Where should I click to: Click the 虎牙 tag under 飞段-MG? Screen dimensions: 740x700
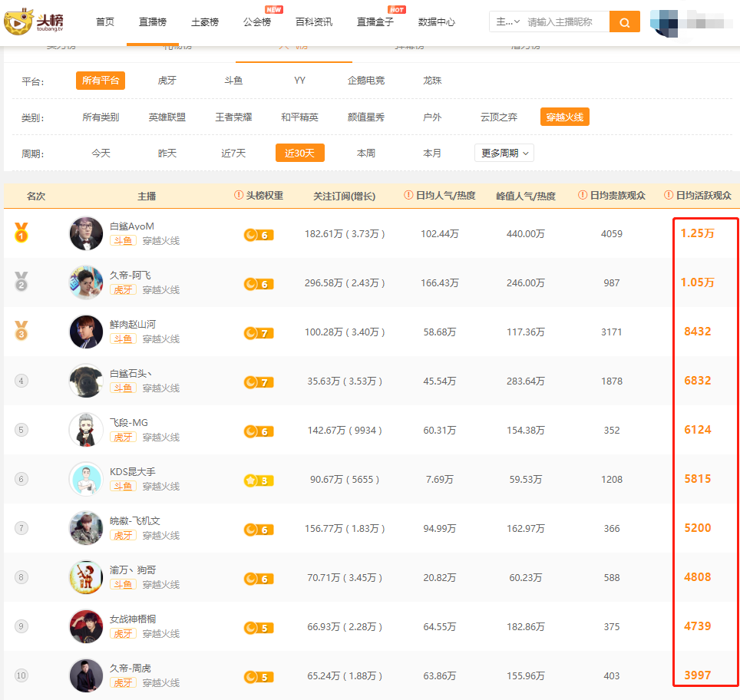[x=123, y=437]
